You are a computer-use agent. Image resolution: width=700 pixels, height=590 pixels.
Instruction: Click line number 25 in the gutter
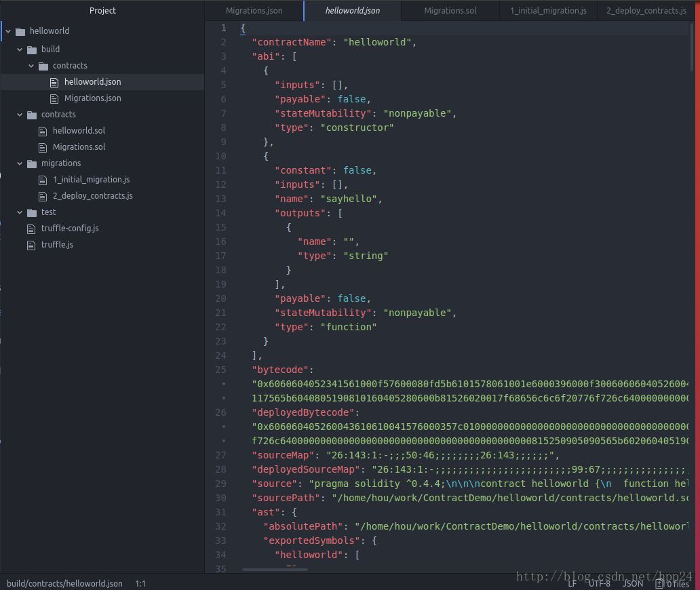click(x=220, y=370)
